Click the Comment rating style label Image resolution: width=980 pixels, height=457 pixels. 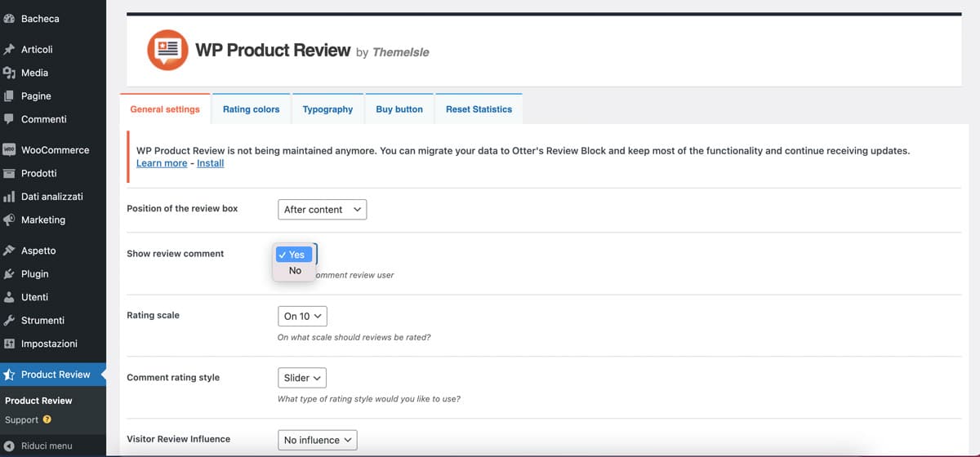click(173, 378)
